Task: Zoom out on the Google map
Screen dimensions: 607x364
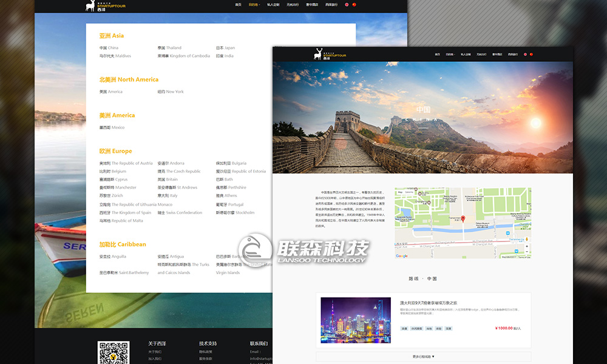Action: [x=526, y=251]
